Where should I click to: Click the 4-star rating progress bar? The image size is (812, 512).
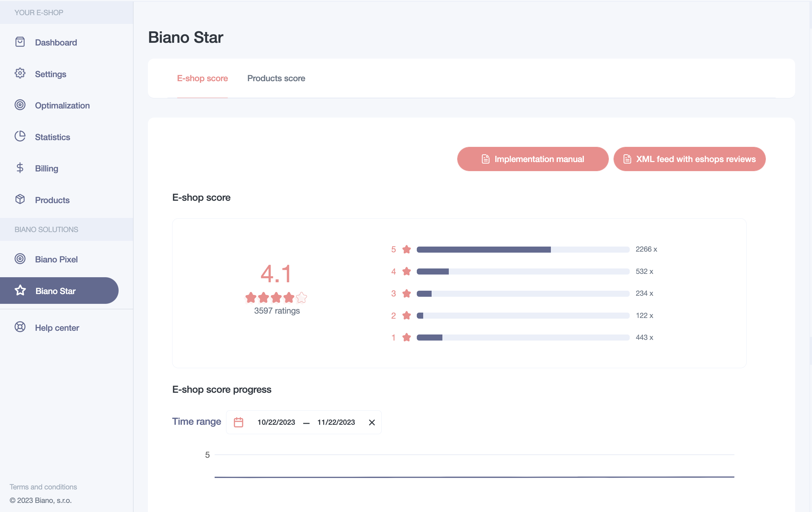click(x=523, y=271)
